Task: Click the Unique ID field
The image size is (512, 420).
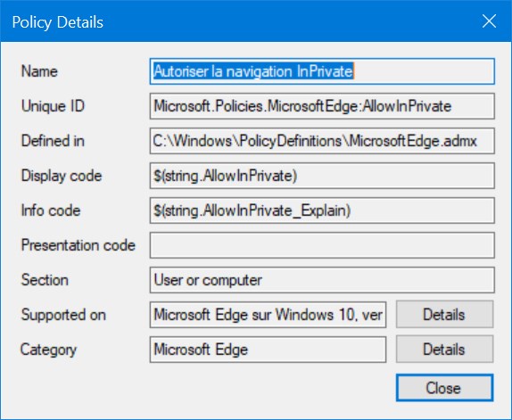Action: click(x=322, y=106)
